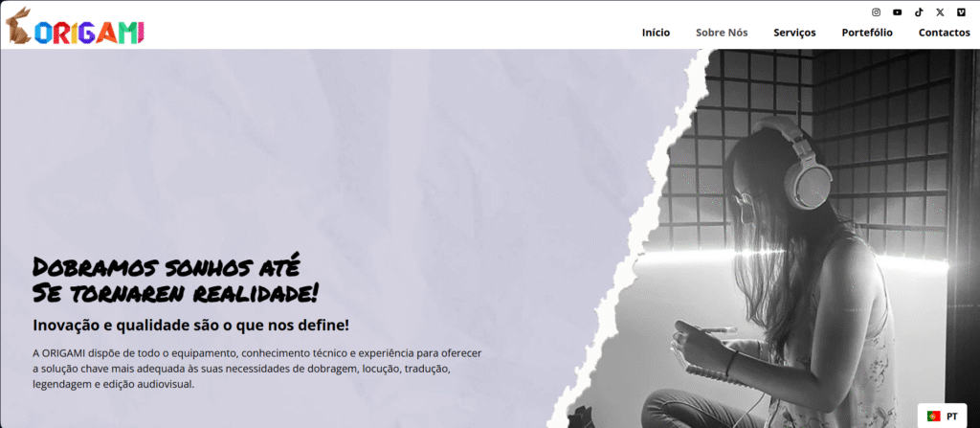
Task: Click the origami rabbit logo icon
Action: click(x=18, y=26)
